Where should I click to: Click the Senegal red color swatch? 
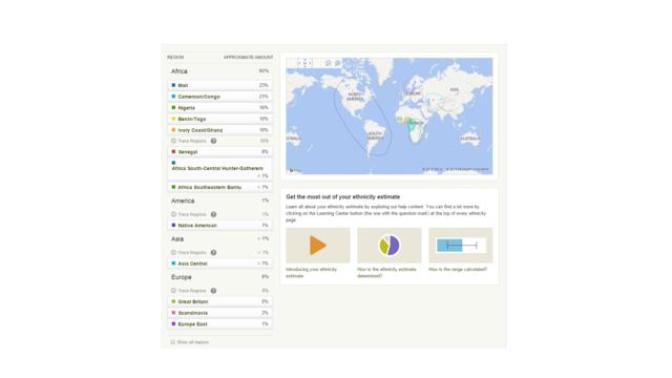(x=174, y=152)
